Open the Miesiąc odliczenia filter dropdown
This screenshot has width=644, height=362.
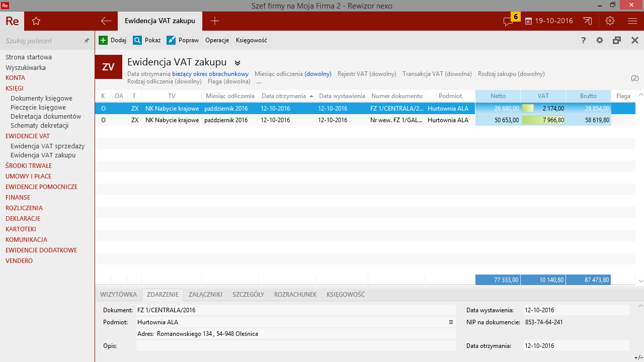tap(317, 74)
